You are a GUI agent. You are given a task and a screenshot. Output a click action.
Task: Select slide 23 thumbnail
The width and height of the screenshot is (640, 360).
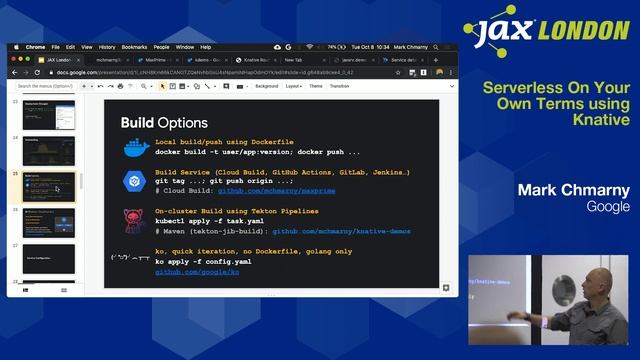49,115
